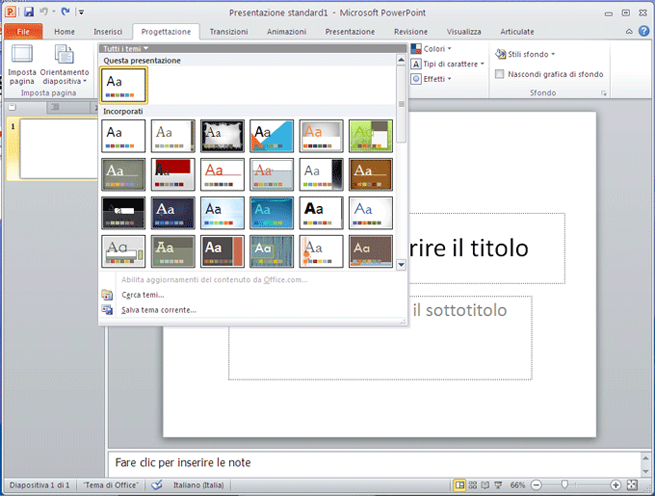Click the Italiano (Italia) language indicator
655x496 pixels.
click(x=198, y=485)
